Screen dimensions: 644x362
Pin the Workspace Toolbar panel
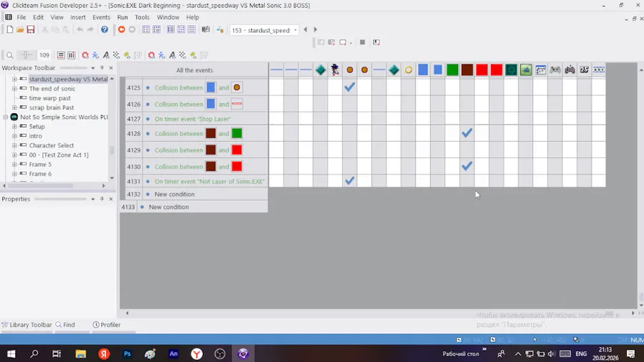pos(102,68)
